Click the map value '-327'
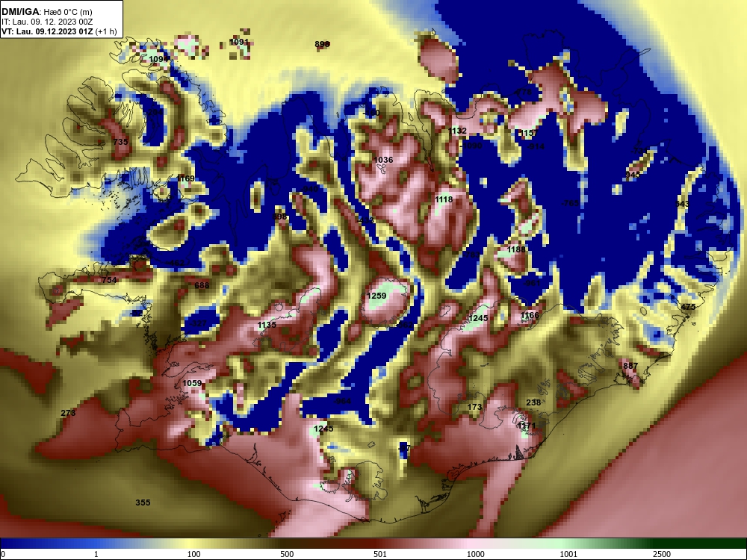747x560 pixels. 198,323
